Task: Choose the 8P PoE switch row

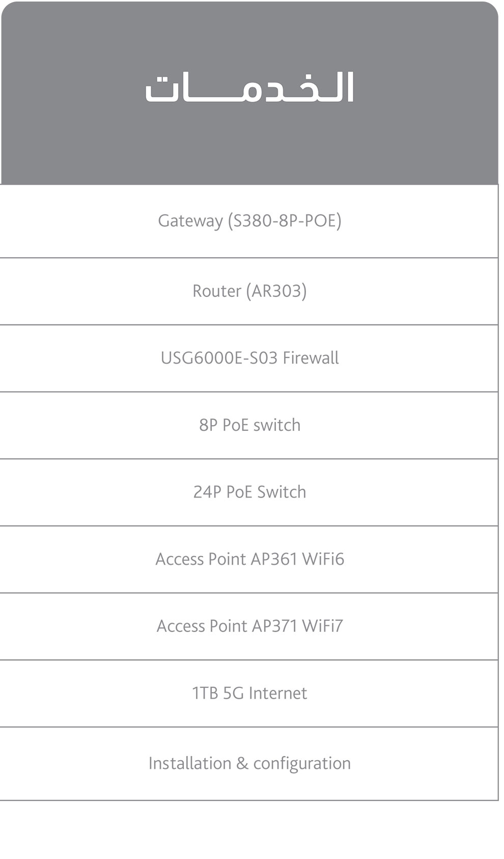Action: [249, 425]
